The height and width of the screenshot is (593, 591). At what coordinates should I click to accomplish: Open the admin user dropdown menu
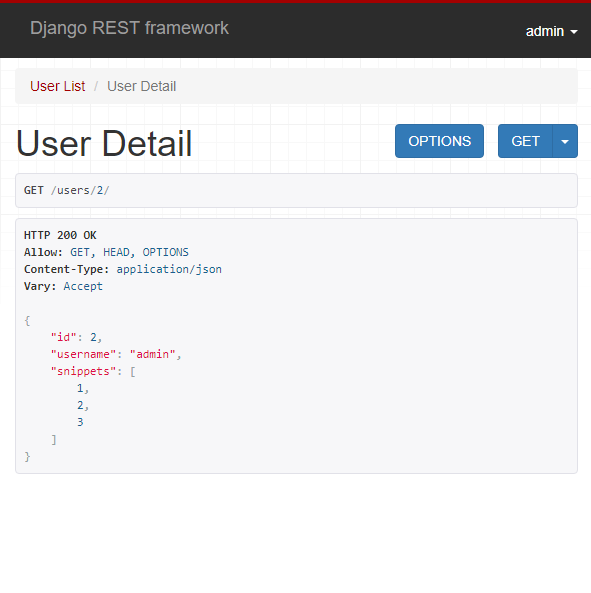[x=551, y=31]
